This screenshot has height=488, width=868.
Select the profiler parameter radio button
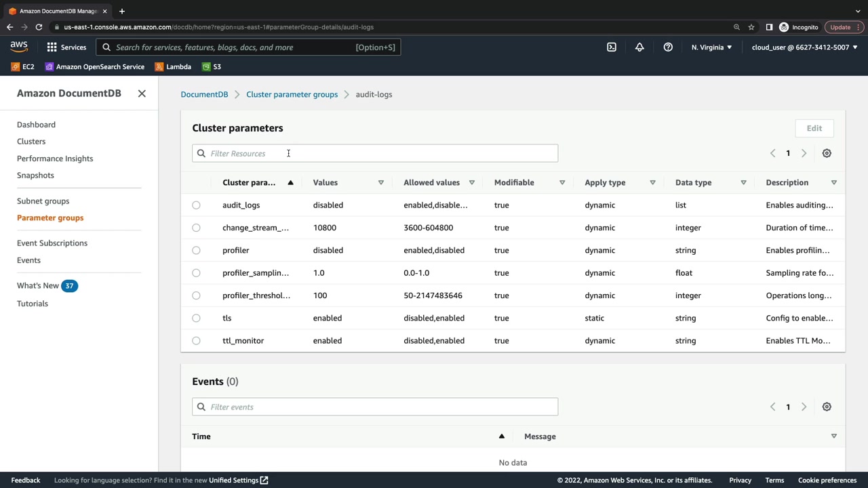pyautogui.click(x=196, y=250)
